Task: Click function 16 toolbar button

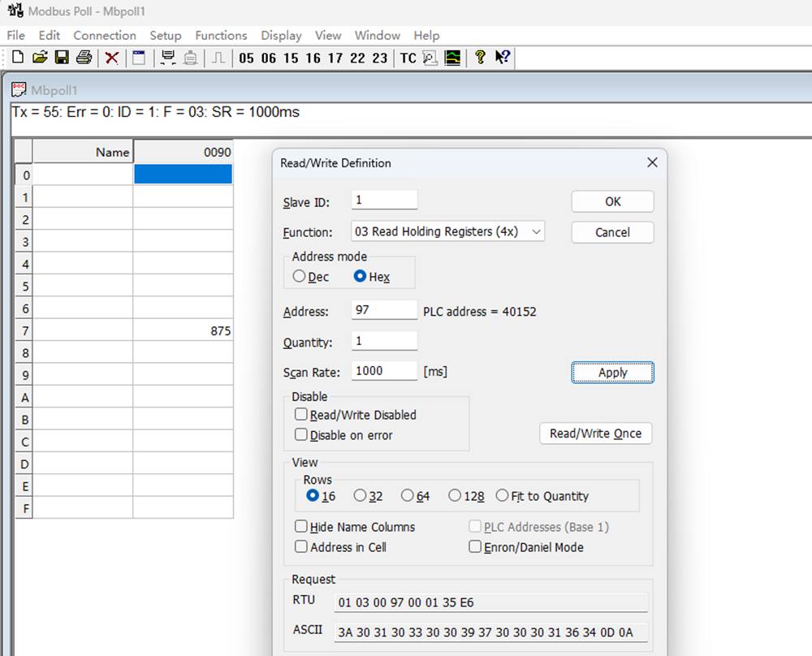Action: 313,58
